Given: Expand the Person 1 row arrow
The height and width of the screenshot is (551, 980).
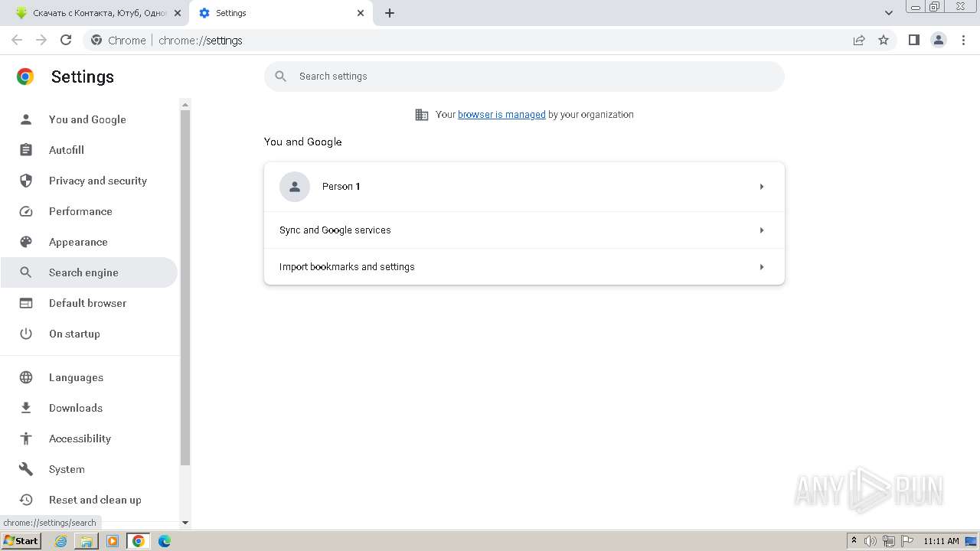Looking at the screenshot, I should [x=762, y=187].
